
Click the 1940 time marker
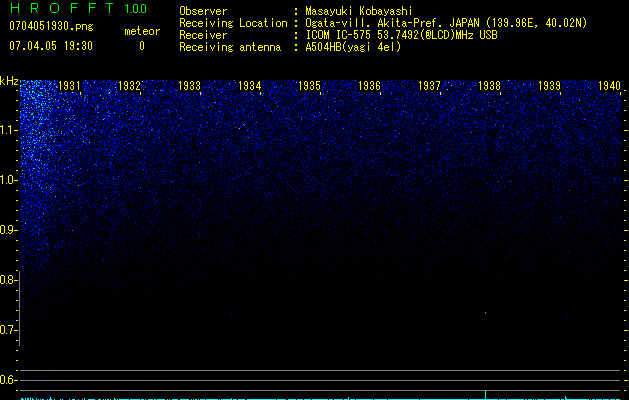[x=609, y=85]
